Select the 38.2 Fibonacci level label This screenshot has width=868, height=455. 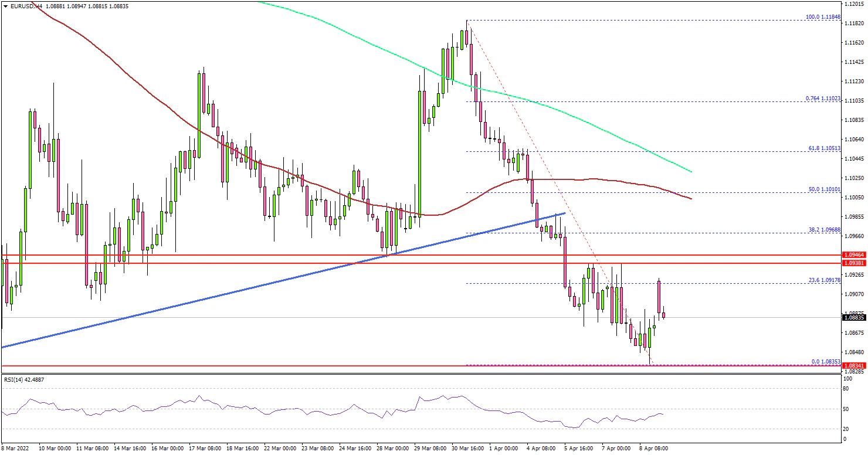coord(823,230)
